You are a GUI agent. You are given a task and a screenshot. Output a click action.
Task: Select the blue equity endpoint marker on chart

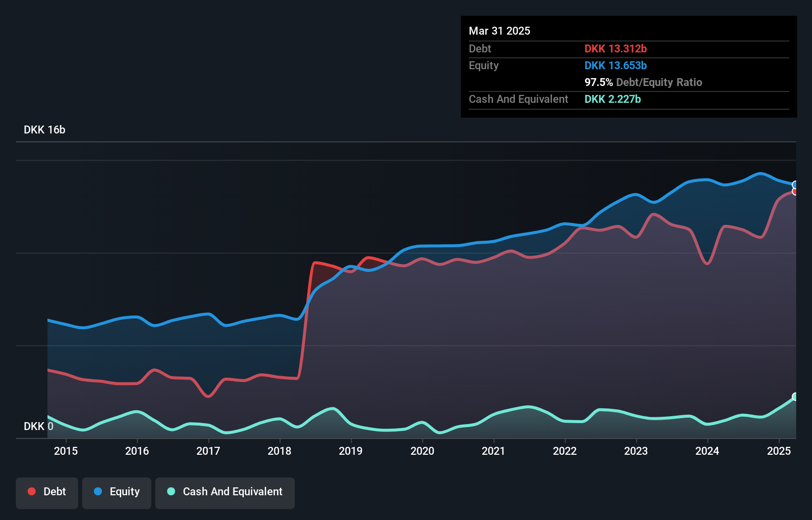click(795, 185)
